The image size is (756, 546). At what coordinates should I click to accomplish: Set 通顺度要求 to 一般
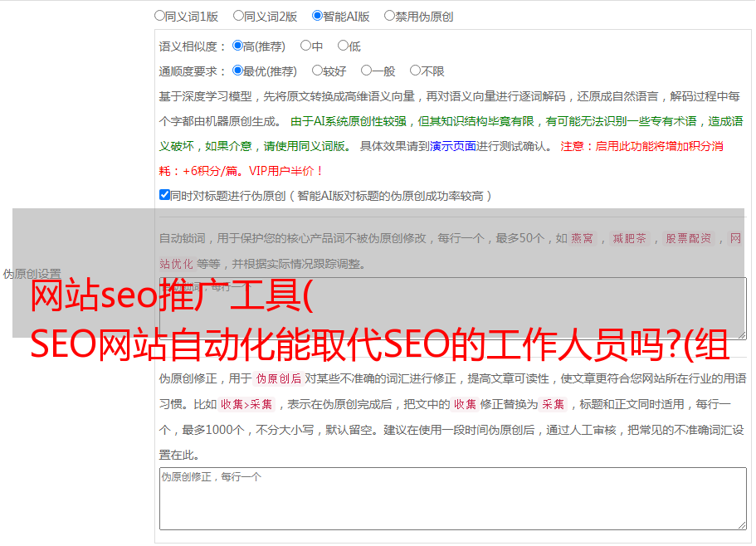[x=367, y=71]
